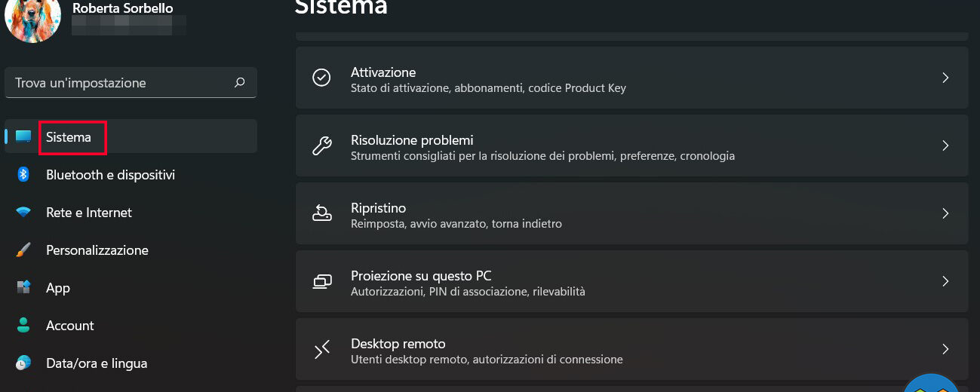Click the search magnifier icon
The width and height of the screenshot is (980, 392).
(240, 83)
